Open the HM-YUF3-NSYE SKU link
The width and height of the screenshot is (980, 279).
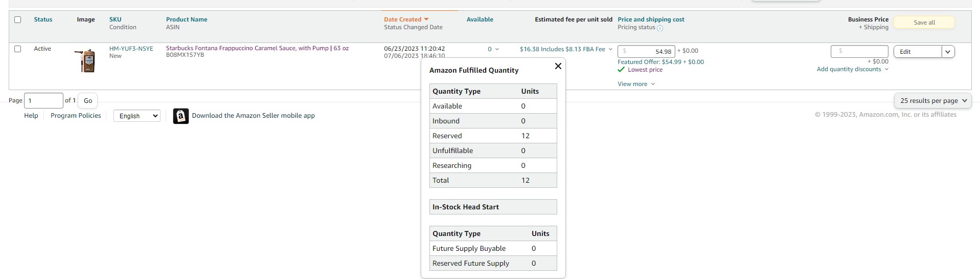[x=131, y=49]
